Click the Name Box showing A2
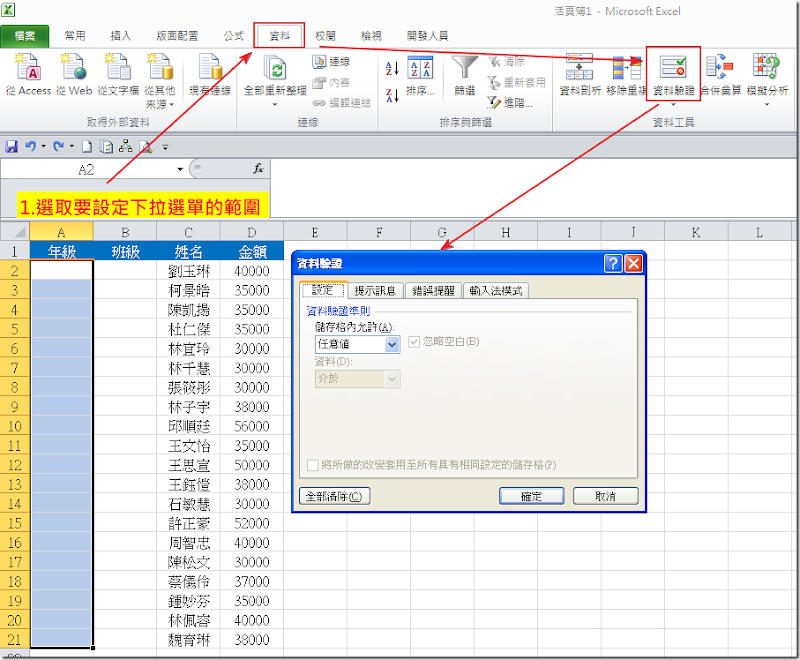 (x=87, y=169)
